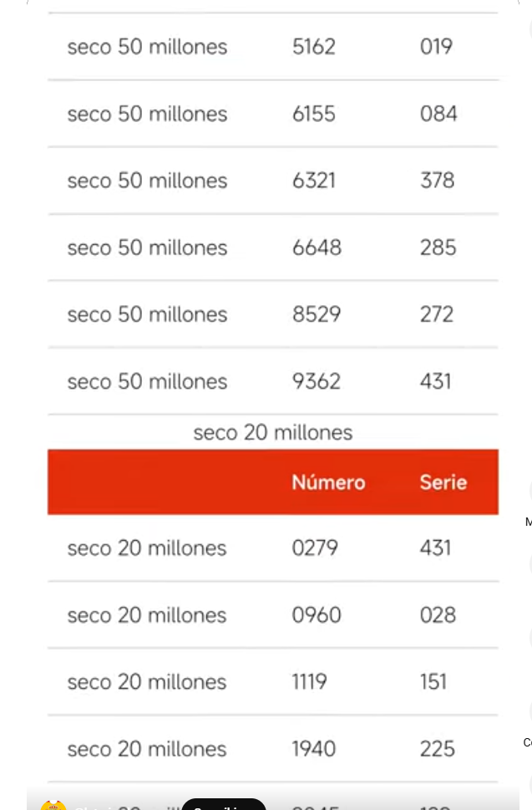
Task: Select number 1119 in the table
Action: pos(310,682)
